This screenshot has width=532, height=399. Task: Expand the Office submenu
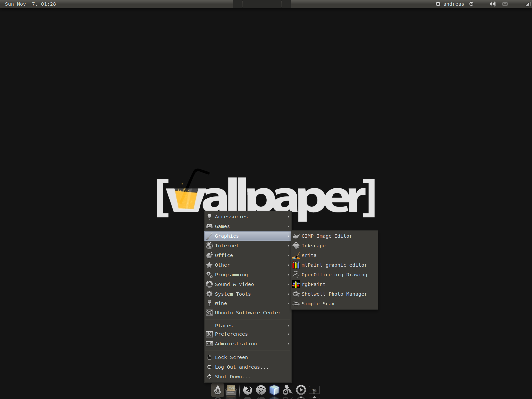click(248, 255)
